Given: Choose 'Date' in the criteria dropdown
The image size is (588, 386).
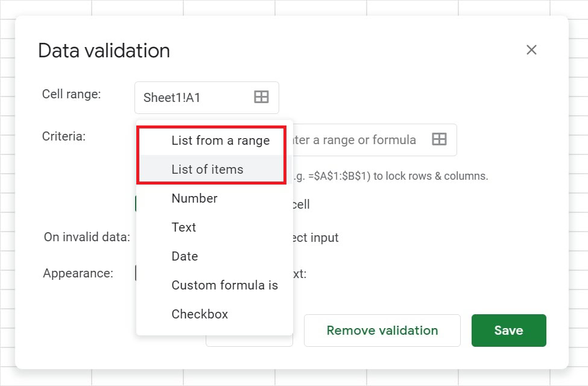Looking at the screenshot, I should pyautogui.click(x=185, y=256).
